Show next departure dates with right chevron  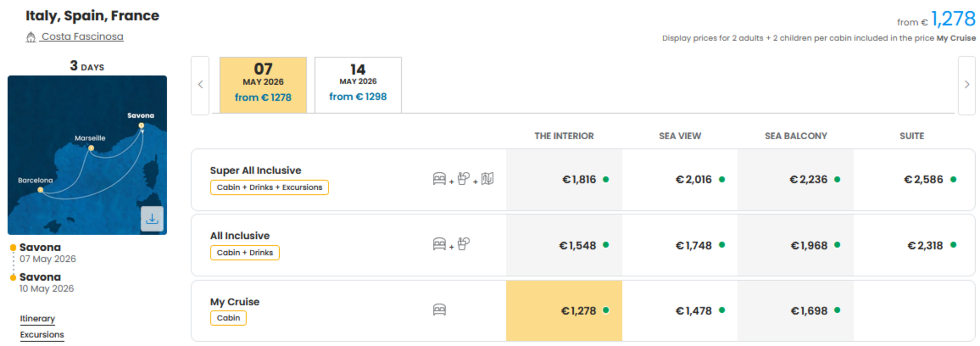967,85
